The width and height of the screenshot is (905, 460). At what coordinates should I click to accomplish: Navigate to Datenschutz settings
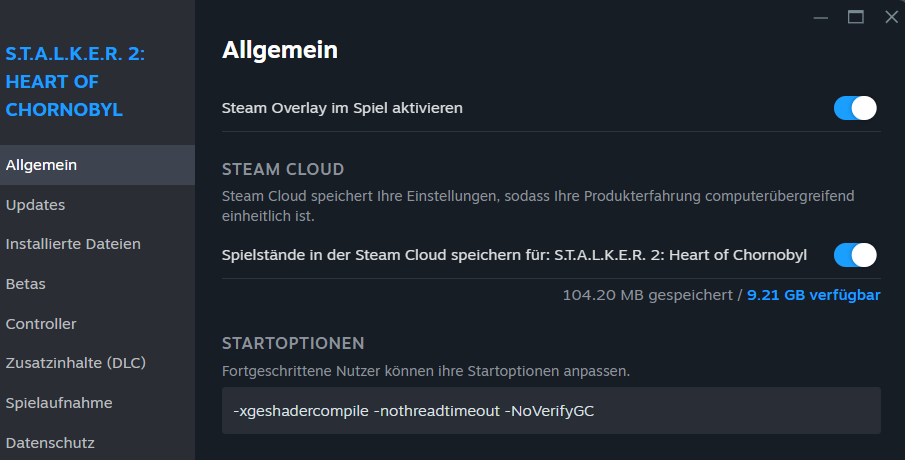[50, 442]
